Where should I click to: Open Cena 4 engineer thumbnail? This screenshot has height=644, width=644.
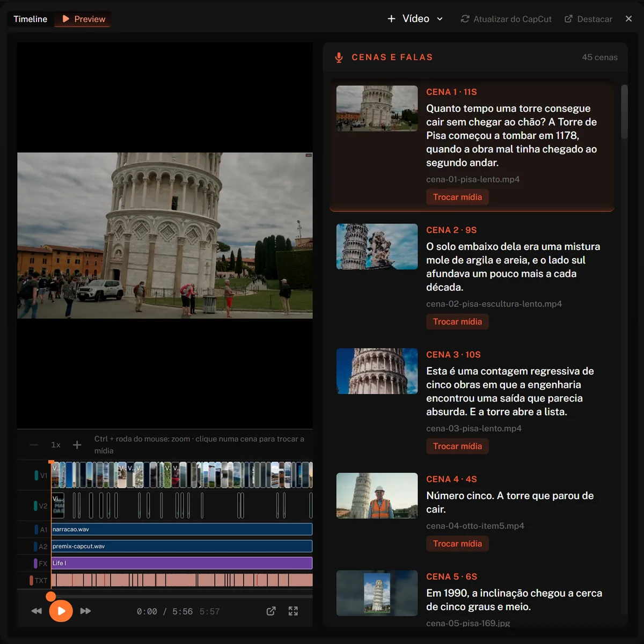(x=377, y=495)
